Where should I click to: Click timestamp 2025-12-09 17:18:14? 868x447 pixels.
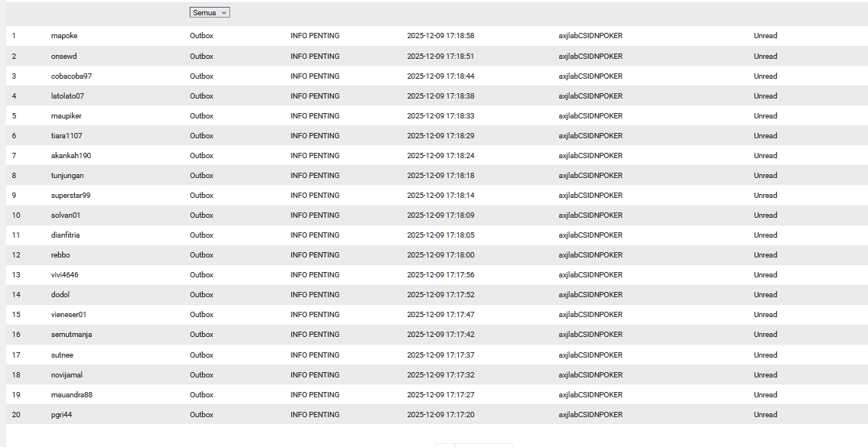click(x=441, y=196)
